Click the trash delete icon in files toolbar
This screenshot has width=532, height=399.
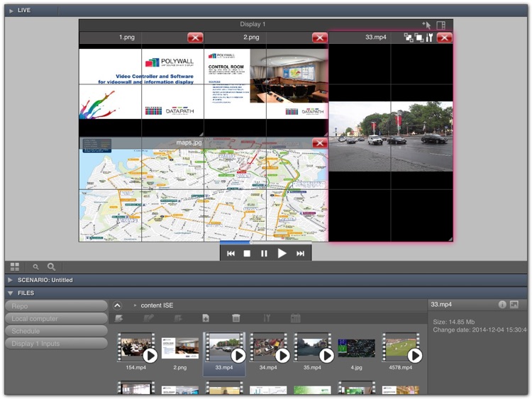[235, 318]
